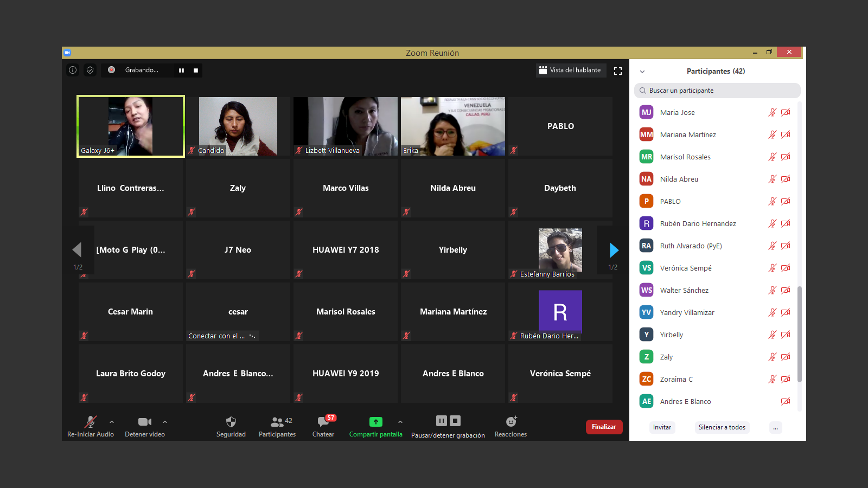Open the Reacciones emoji icon
The width and height of the screenshot is (868, 488).
point(511,422)
